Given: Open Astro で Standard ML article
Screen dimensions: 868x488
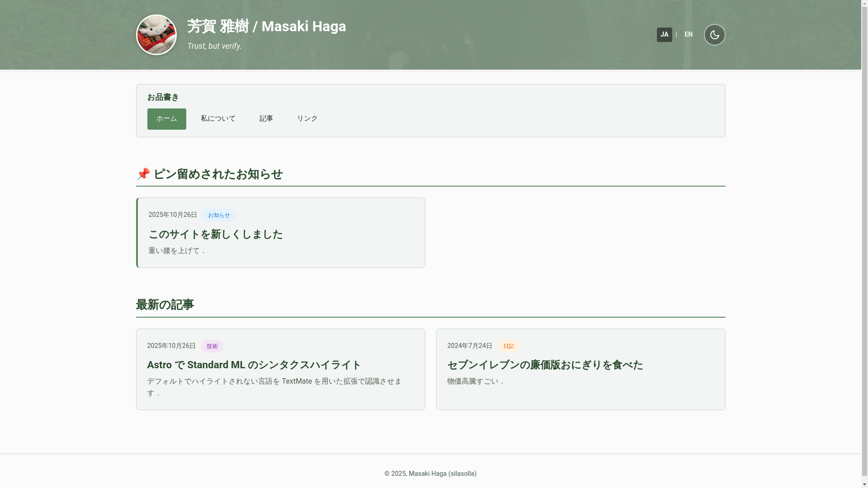Looking at the screenshot, I should 254,365.
